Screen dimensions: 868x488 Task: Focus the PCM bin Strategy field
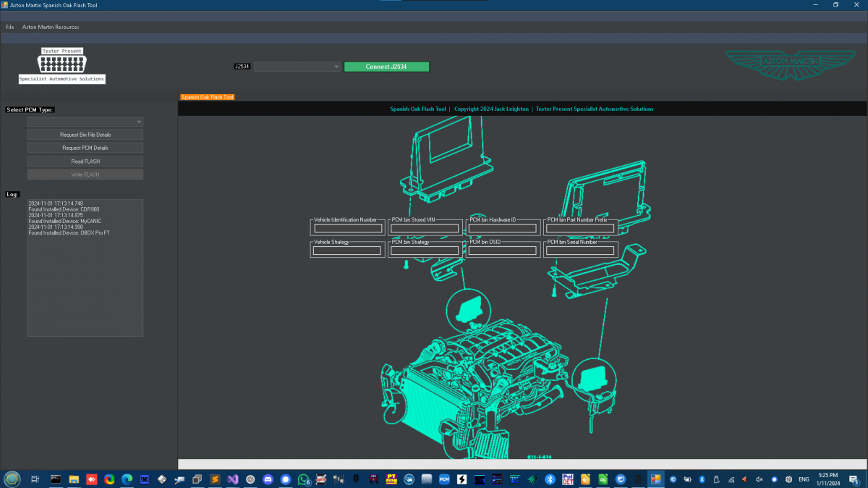tap(425, 251)
